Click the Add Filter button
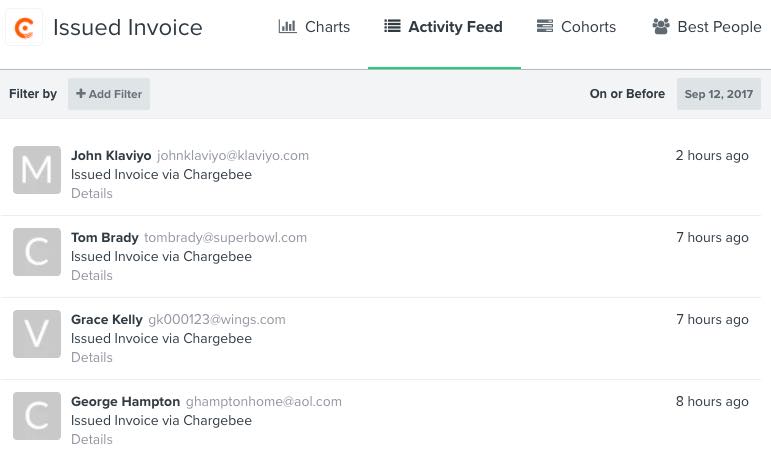 (109, 94)
